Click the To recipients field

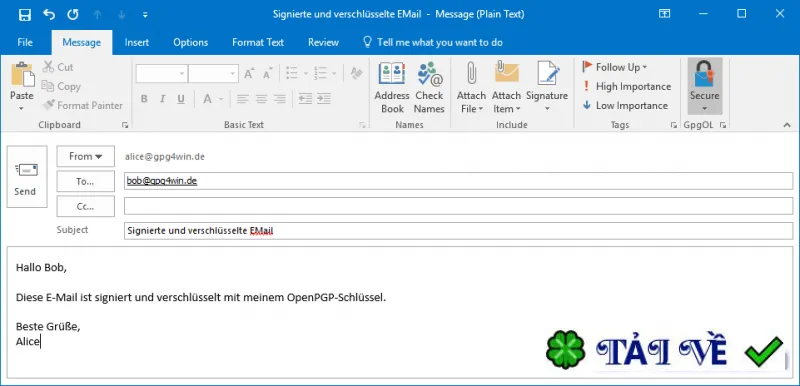(x=458, y=181)
